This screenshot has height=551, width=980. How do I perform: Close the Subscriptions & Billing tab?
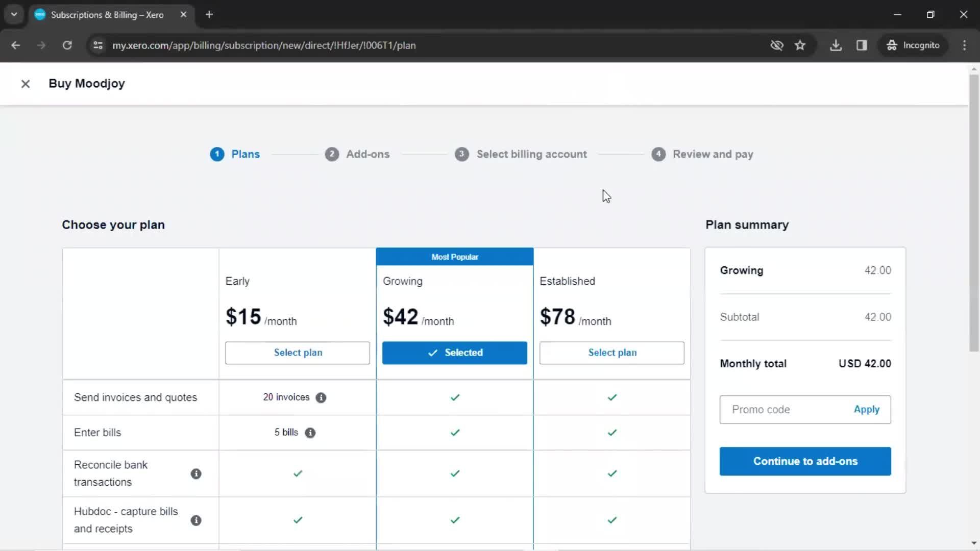pyautogui.click(x=183, y=14)
